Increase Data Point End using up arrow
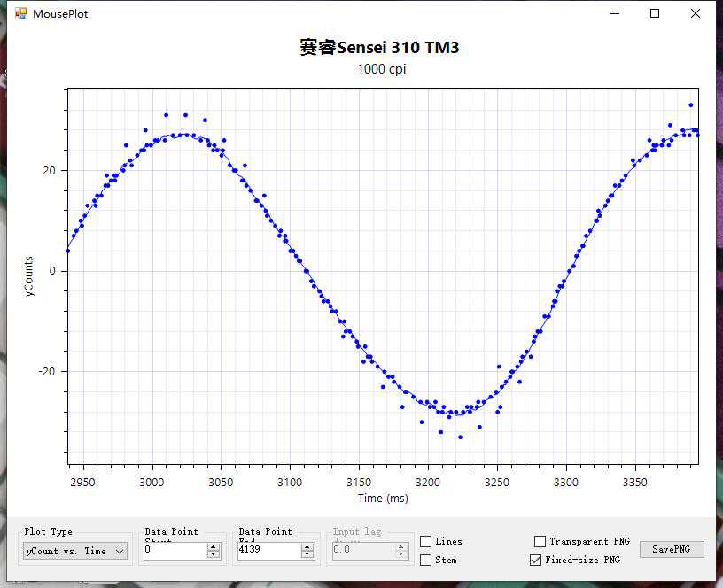The image size is (723, 588). [x=307, y=546]
